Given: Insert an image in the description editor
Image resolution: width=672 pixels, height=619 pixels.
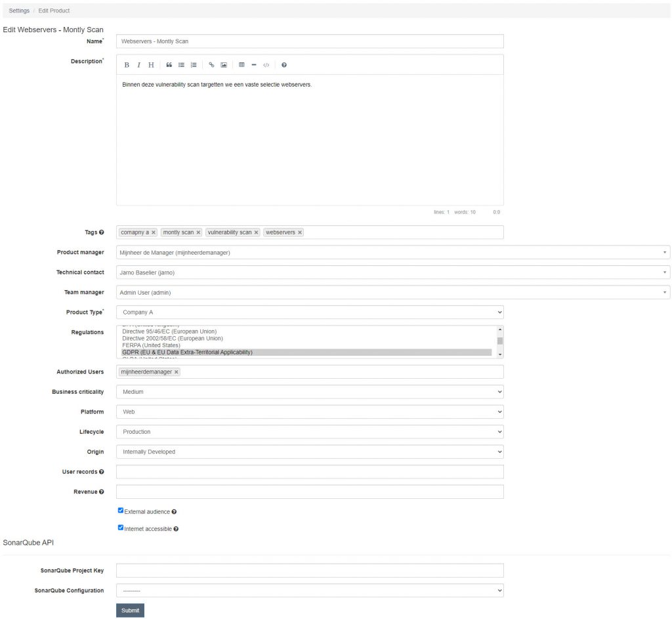Looking at the screenshot, I should (224, 64).
